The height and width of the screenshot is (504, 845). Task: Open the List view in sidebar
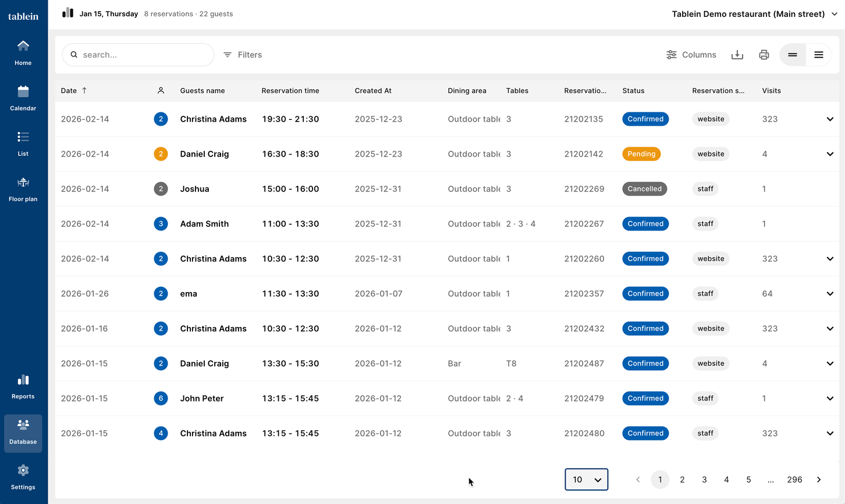click(x=23, y=143)
